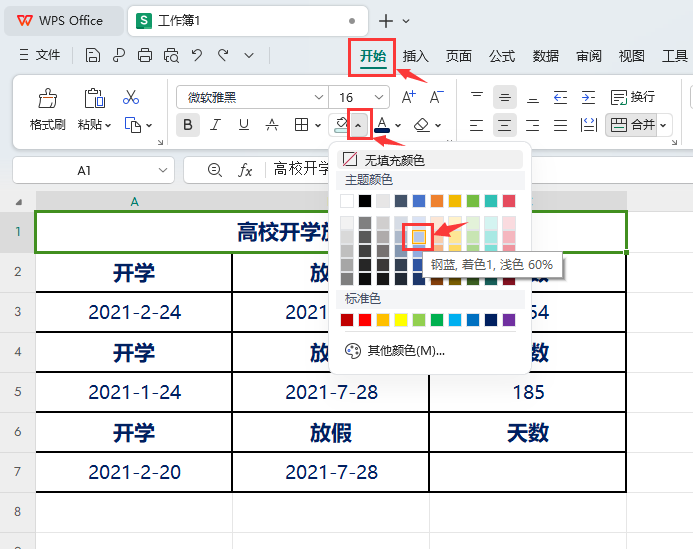Switch to the 视图 tab
Image resolution: width=693 pixels, height=549 pixels.
point(632,56)
